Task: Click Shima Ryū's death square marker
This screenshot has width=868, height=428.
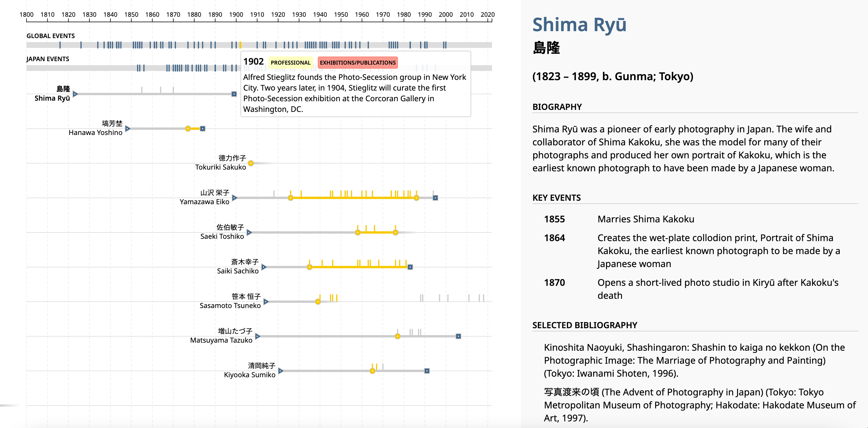Action: [x=234, y=94]
